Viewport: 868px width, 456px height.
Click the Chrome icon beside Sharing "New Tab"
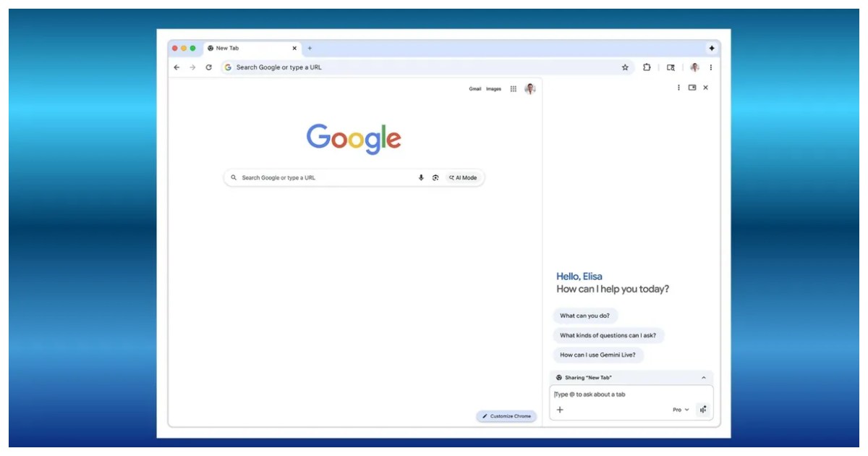pos(559,378)
